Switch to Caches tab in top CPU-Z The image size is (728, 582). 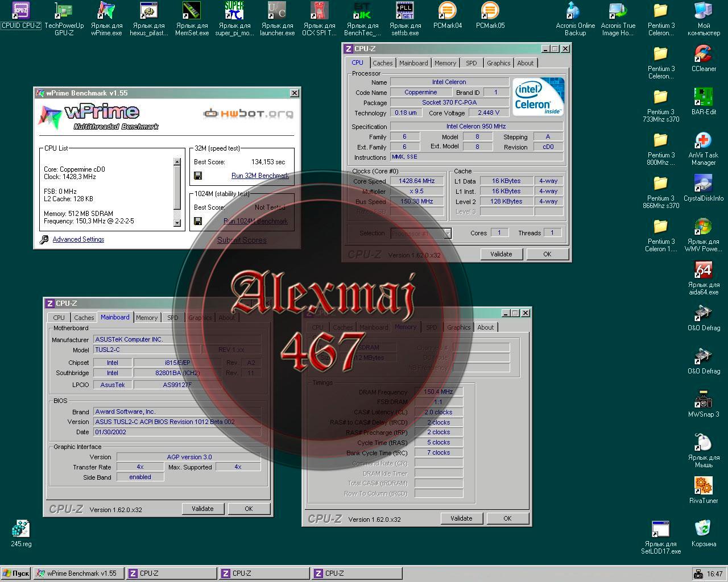point(382,63)
